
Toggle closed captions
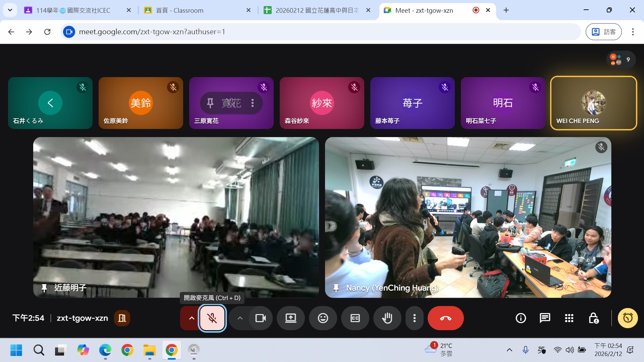(355, 318)
